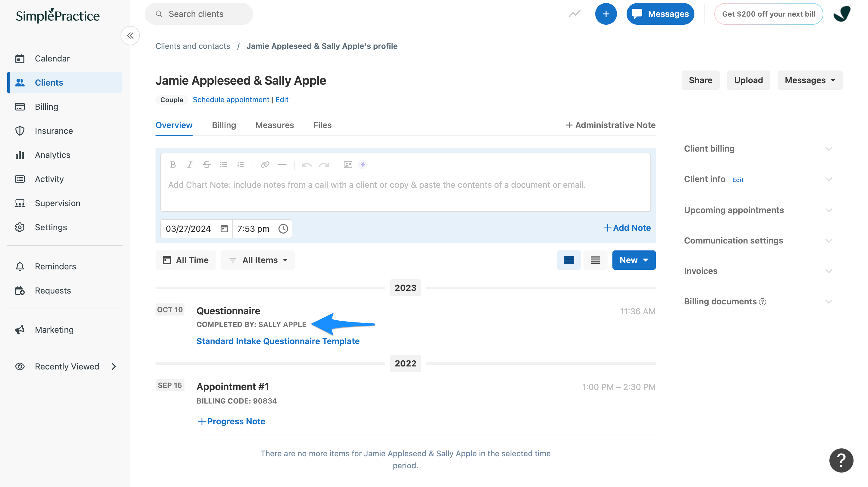This screenshot has height=487, width=868.
Task: Insert a numbered list
Action: click(x=240, y=165)
